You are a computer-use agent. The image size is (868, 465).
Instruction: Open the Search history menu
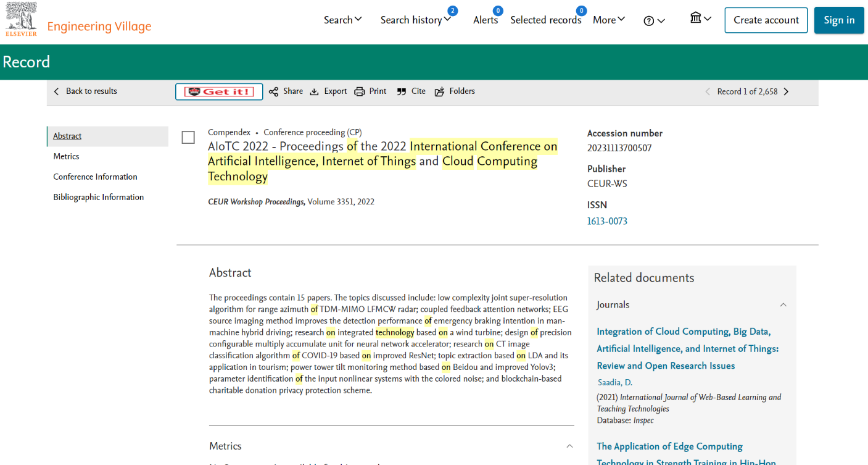[416, 20]
